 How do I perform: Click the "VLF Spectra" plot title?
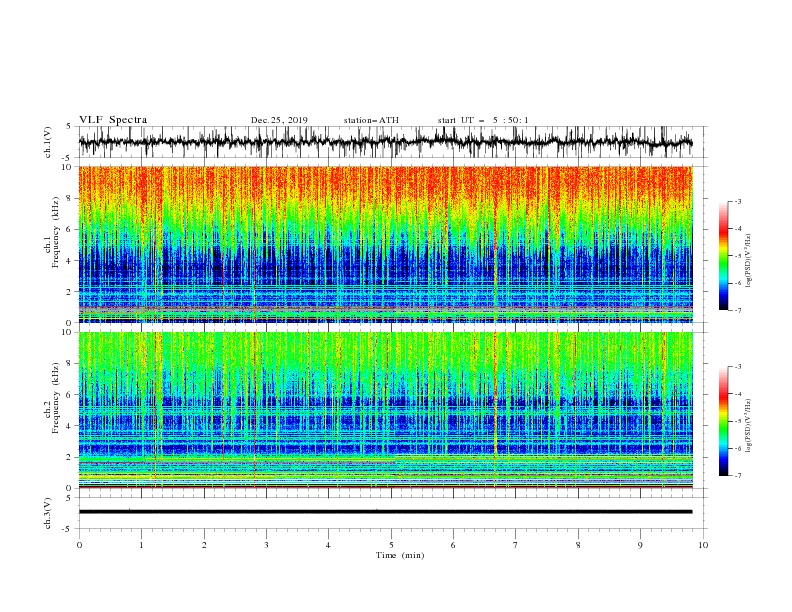[113, 120]
